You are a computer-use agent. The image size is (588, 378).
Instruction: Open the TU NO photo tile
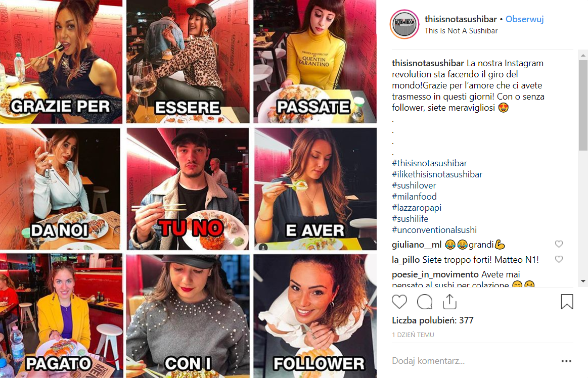pyautogui.click(x=188, y=189)
